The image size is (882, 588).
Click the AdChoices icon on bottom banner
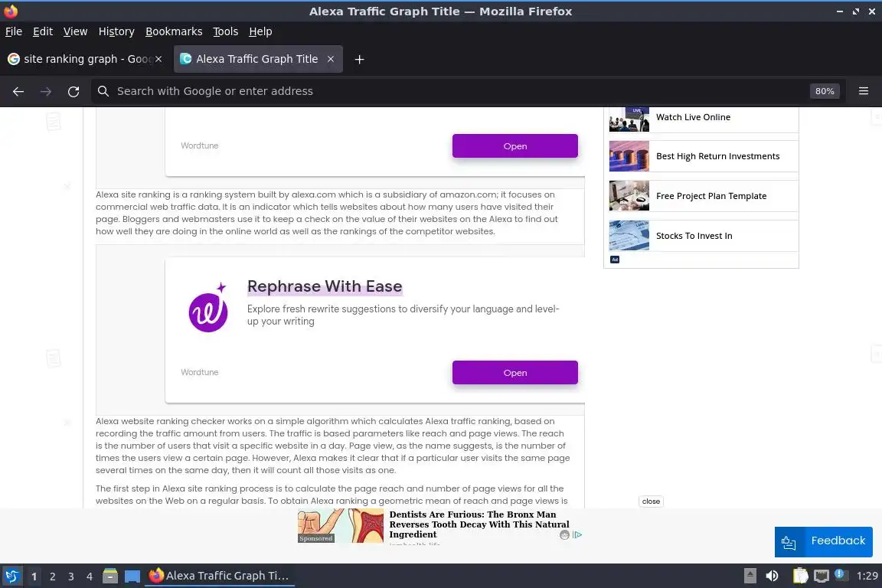(x=578, y=535)
